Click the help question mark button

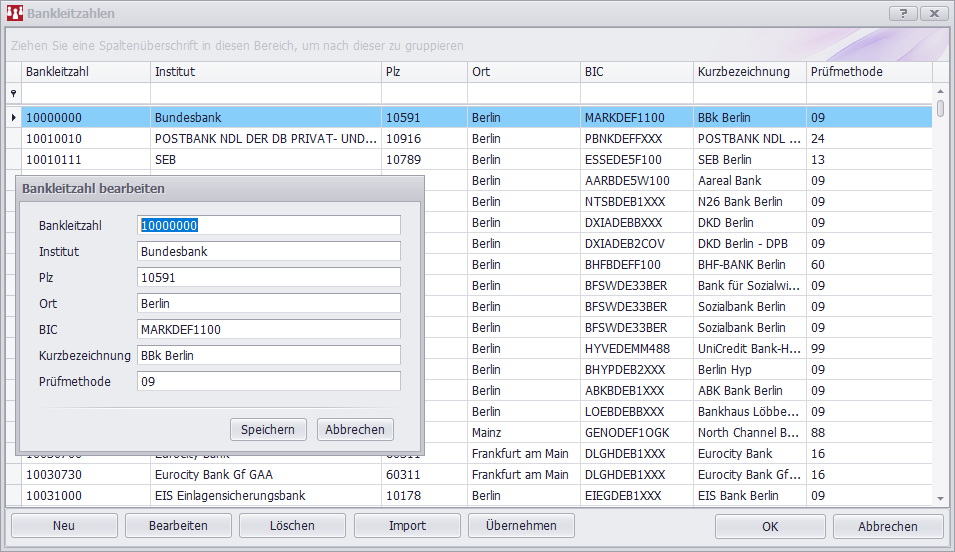[903, 13]
